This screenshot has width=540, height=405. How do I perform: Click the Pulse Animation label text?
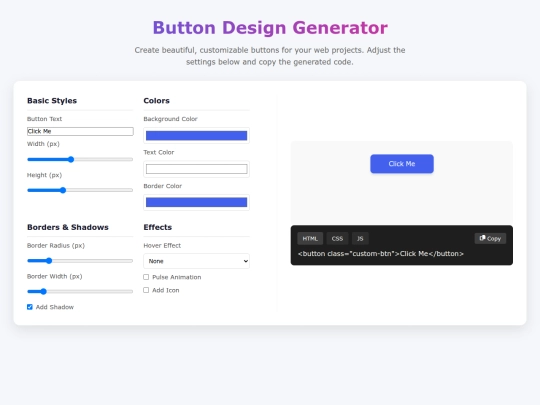click(x=177, y=277)
